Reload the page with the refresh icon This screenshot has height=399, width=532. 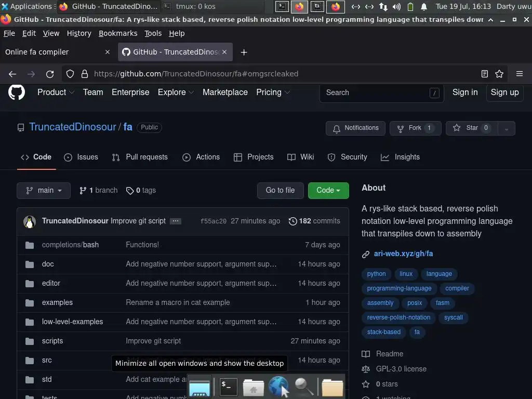[50, 74]
